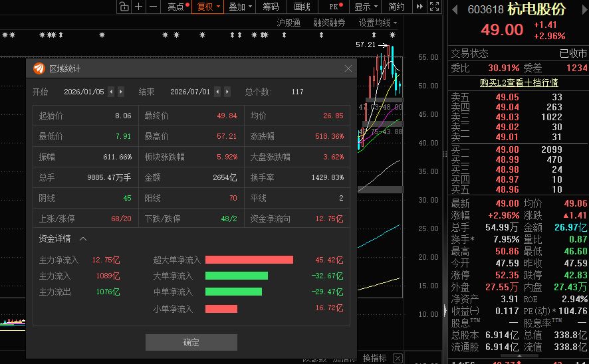This screenshot has height=364, width=589.
Task: Click the 57.21 high marker on chart
Action: coord(366,45)
